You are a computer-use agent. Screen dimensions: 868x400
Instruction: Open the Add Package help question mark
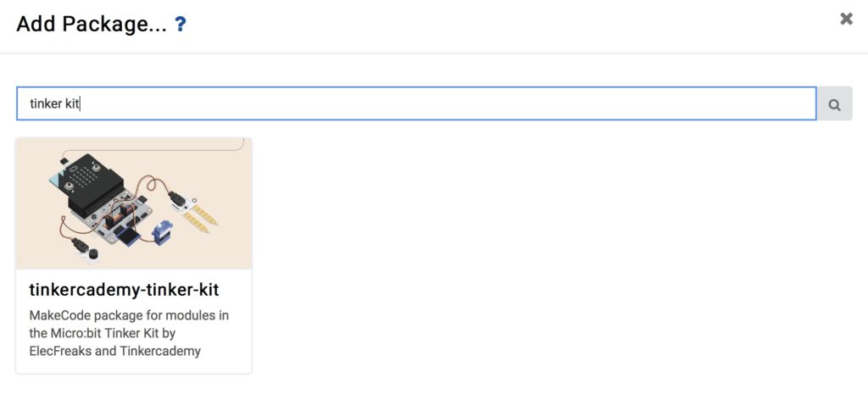click(180, 25)
